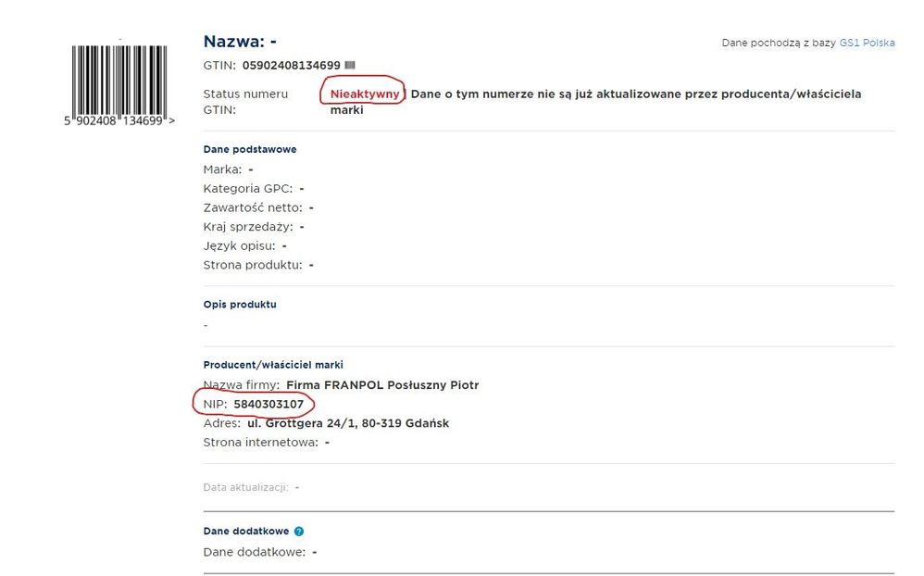
Task: Click the Zawartość netto field label
Action: click(x=252, y=208)
